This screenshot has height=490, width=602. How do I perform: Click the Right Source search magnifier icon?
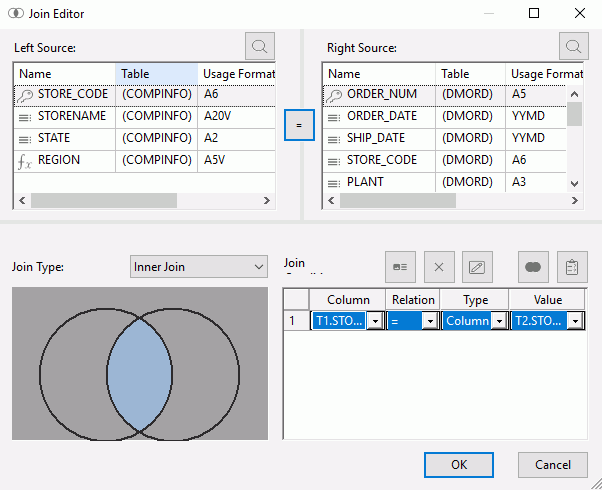[x=574, y=46]
